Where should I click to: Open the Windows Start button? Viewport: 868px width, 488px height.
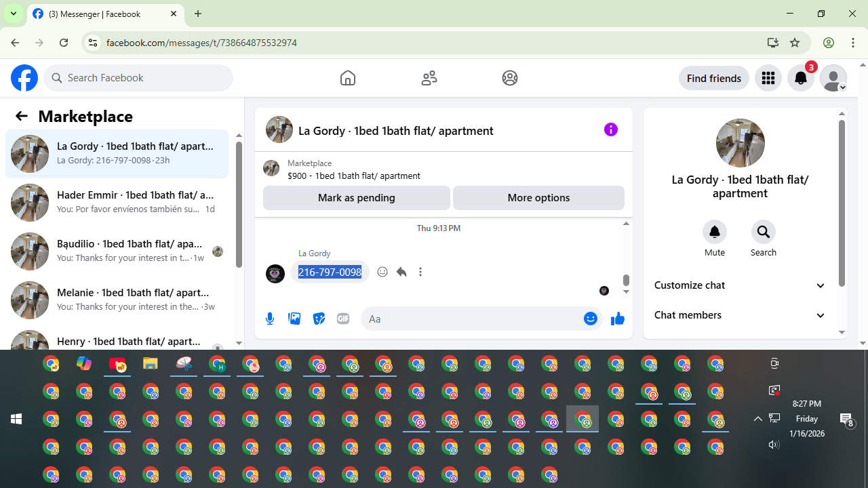[16, 419]
